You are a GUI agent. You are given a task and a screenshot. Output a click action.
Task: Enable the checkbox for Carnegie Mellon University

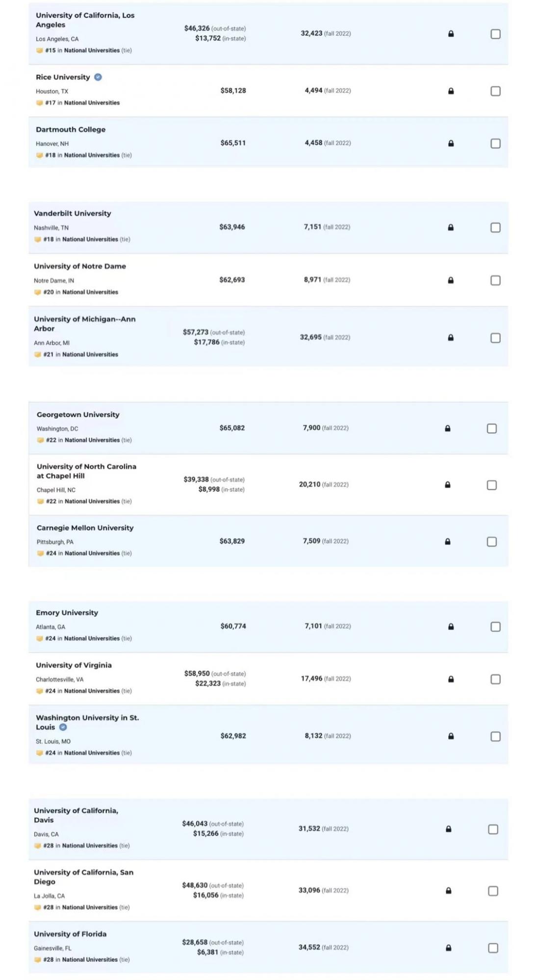[491, 541]
